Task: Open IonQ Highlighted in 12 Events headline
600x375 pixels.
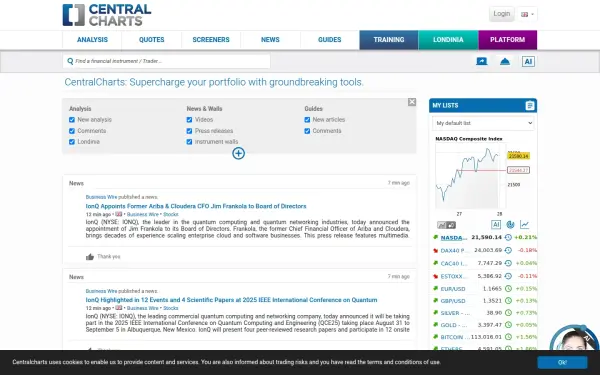Action: (232, 300)
